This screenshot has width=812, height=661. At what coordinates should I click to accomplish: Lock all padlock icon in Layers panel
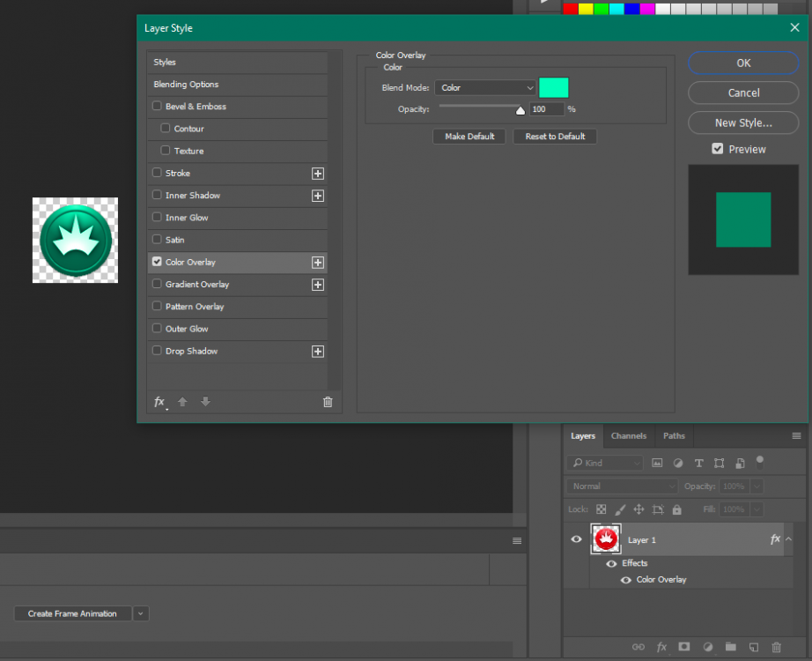[x=677, y=509]
